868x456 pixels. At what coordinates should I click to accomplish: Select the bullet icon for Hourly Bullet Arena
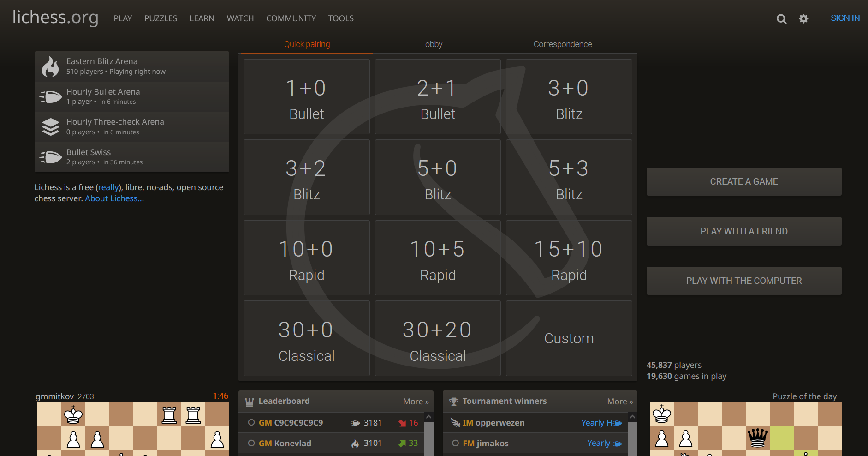[51, 96]
